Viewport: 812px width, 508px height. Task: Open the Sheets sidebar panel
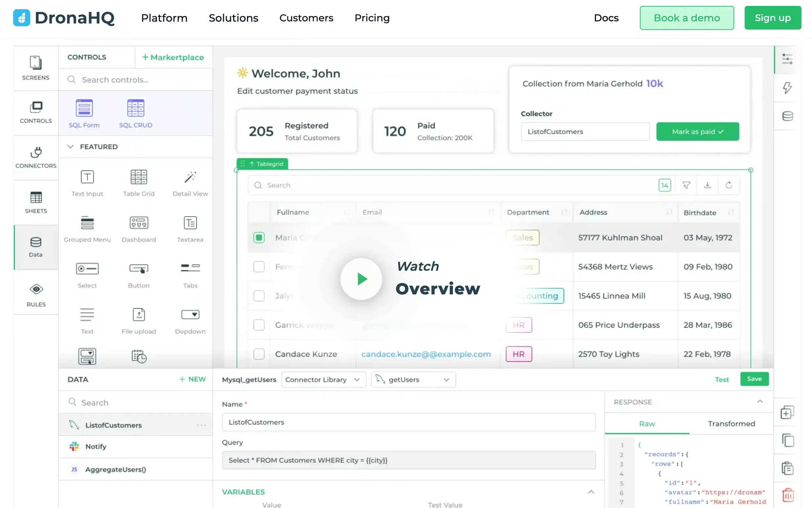tap(35, 203)
